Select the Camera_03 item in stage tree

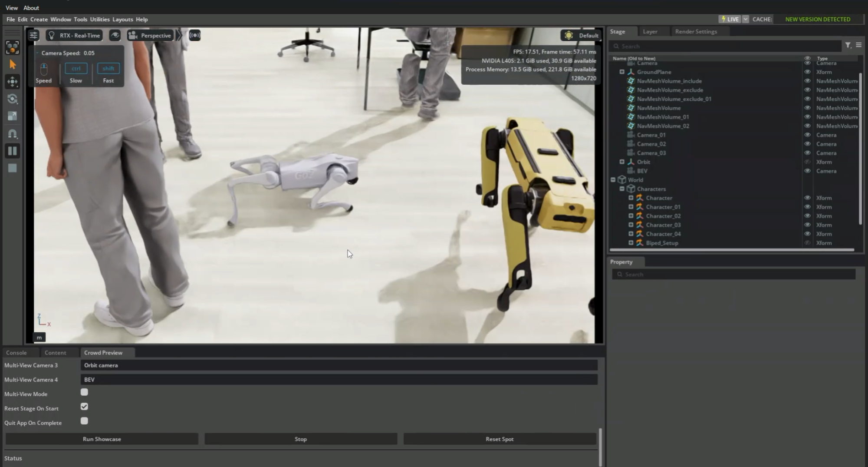pos(651,153)
